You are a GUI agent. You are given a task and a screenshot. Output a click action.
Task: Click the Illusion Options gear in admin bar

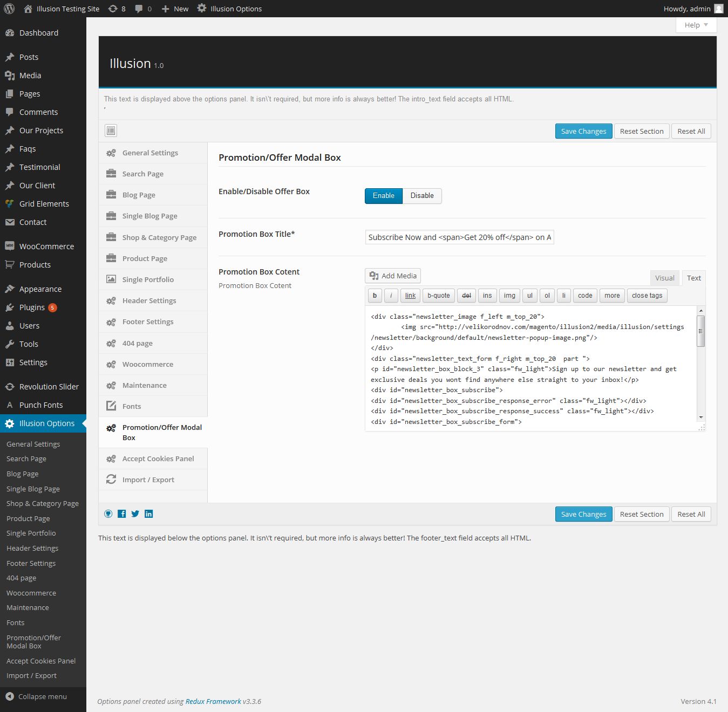tap(202, 8)
